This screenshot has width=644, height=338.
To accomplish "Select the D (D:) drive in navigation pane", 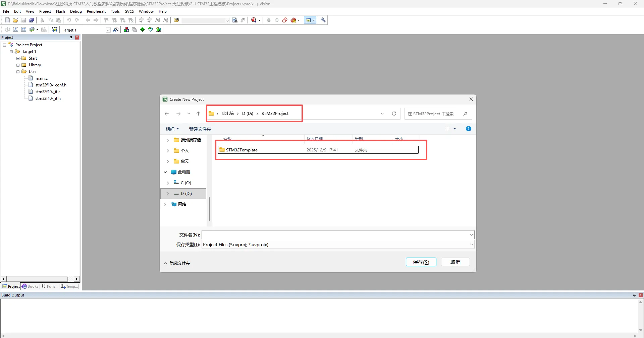I will point(183,194).
